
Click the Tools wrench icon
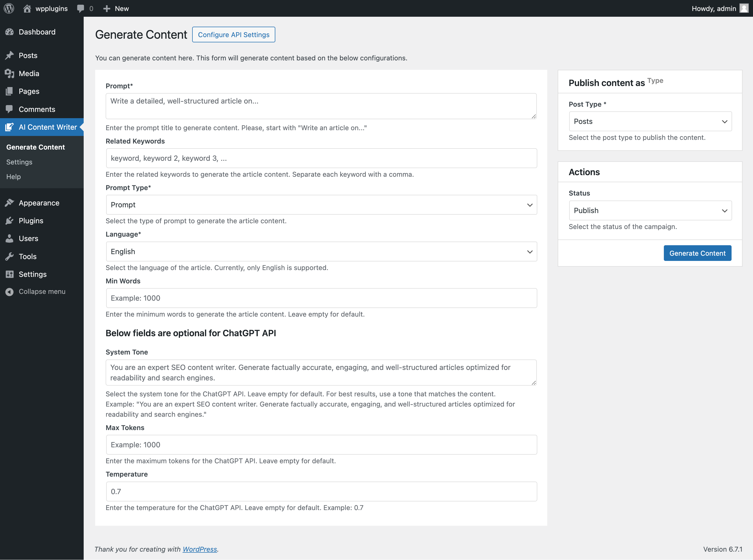(x=9, y=256)
